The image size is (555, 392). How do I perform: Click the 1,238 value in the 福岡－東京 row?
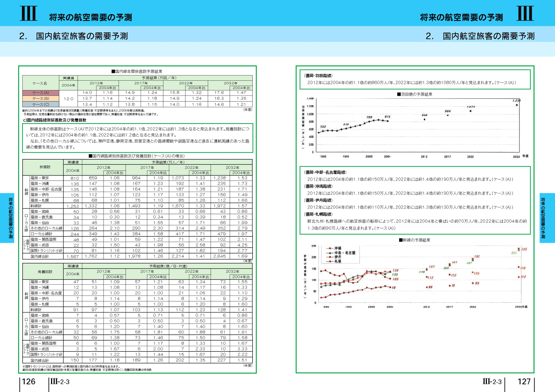pyautogui.click(x=219, y=178)
